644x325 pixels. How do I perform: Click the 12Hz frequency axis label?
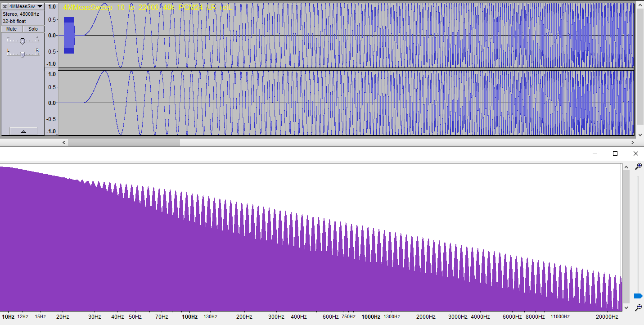(23, 317)
